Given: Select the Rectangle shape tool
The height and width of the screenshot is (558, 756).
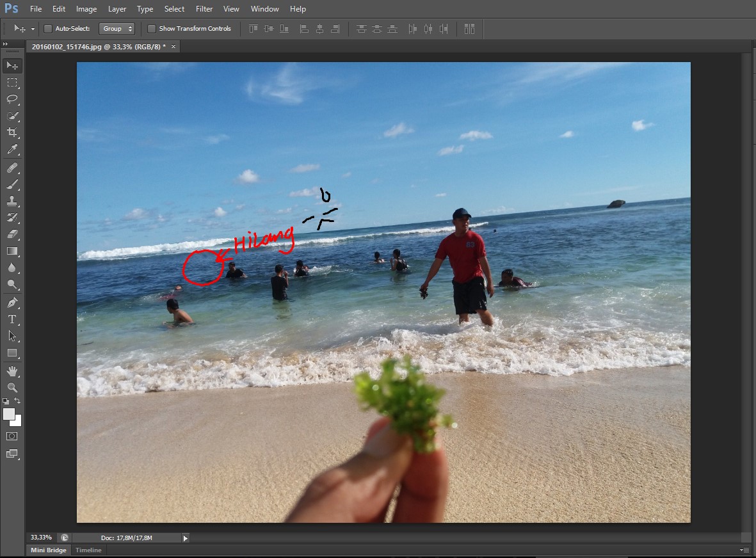Looking at the screenshot, I should coord(12,353).
